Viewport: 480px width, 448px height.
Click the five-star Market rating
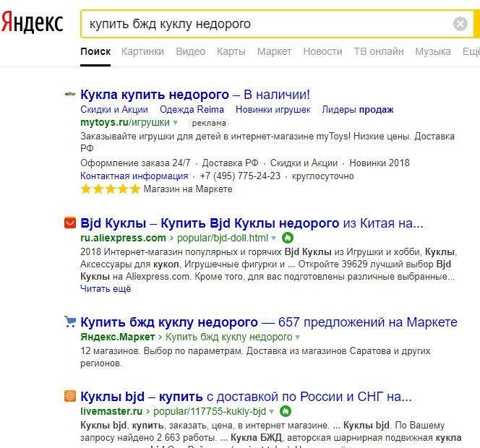coord(111,189)
